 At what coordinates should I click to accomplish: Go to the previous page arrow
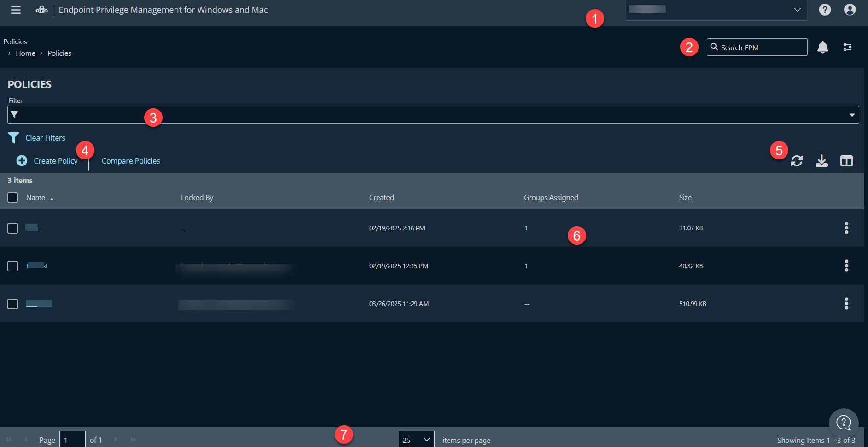coord(26,440)
